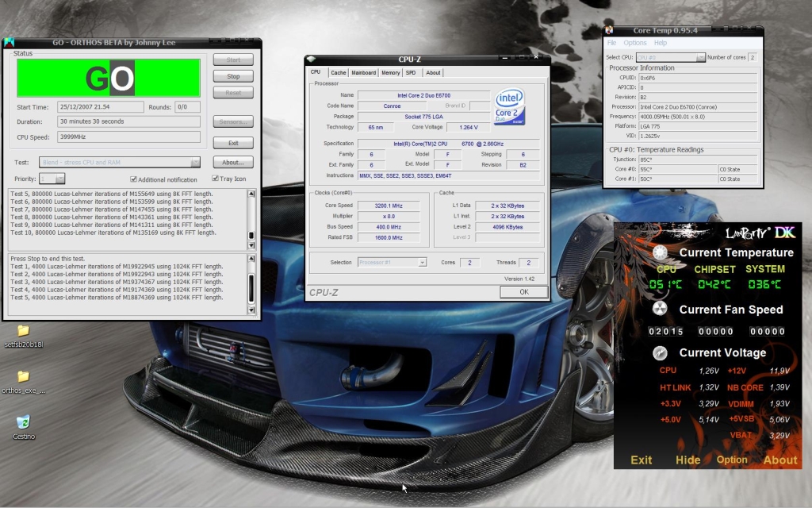Click the Duration field in ORTHOS

pos(128,121)
